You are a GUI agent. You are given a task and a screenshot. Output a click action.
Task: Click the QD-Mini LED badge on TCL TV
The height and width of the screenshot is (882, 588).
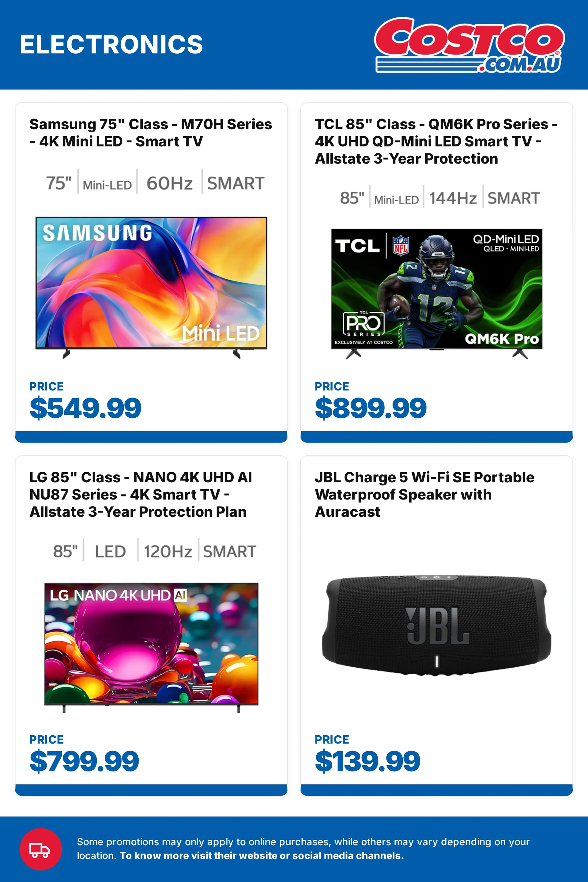tap(506, 243)
